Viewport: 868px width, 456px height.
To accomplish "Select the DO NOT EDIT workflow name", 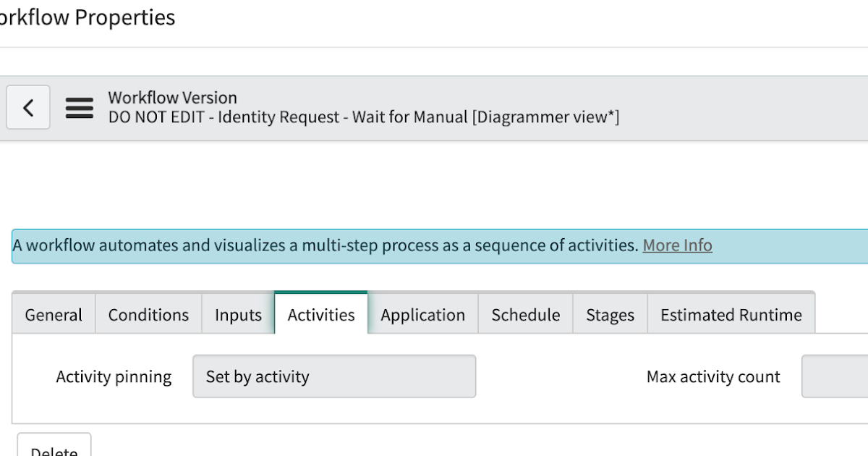I will pyautogui.click(x=363, y=117).
